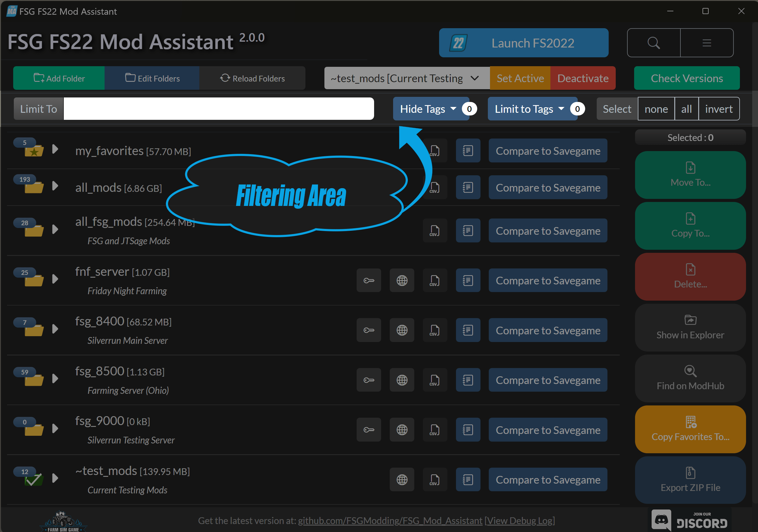
Task: Click globe icon for ~test_mods
Action: pos(402,480)
